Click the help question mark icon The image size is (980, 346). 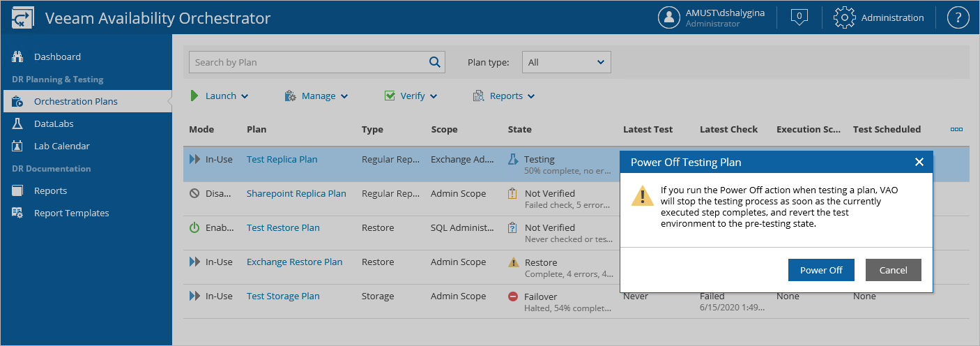[x=958, y=17]
